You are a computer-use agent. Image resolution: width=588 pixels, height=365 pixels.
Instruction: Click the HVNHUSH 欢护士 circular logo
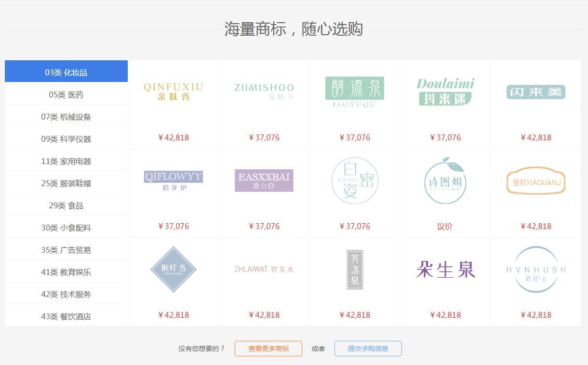(536, 269)
